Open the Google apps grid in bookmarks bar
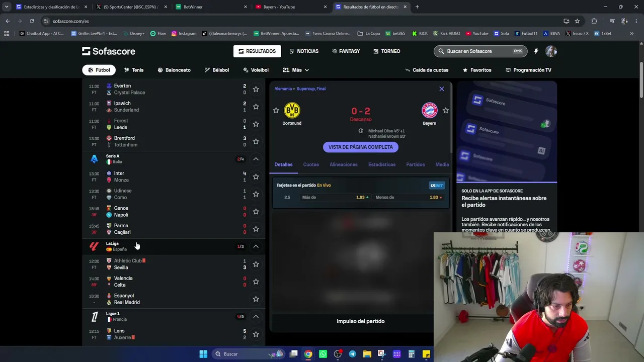The width and height of the screenshot is (644, 362). pos(7,34)
